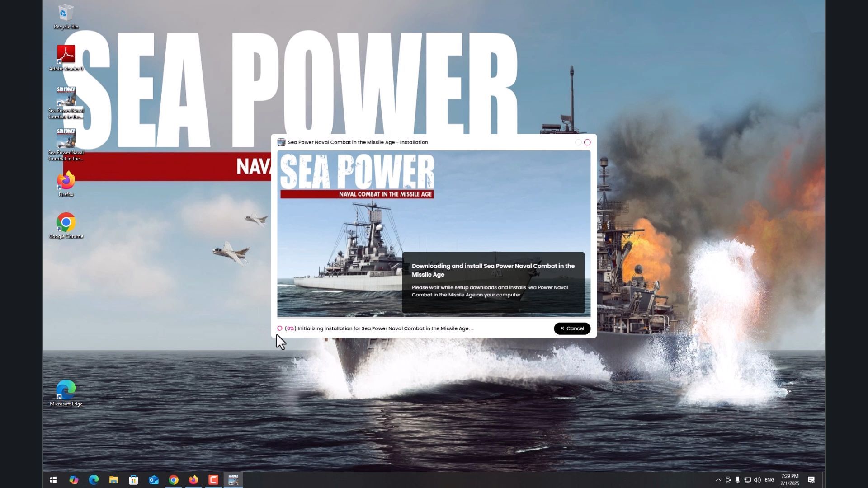Cancel the Sea Power installation

pyautogui.click(x=572, y=328)
